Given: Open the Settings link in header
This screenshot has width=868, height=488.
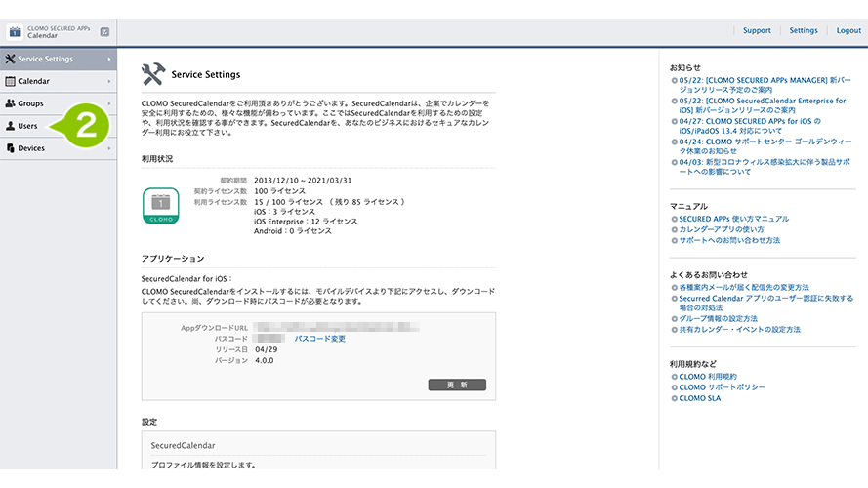Looking at the screenshot, I should pos(804,30).
